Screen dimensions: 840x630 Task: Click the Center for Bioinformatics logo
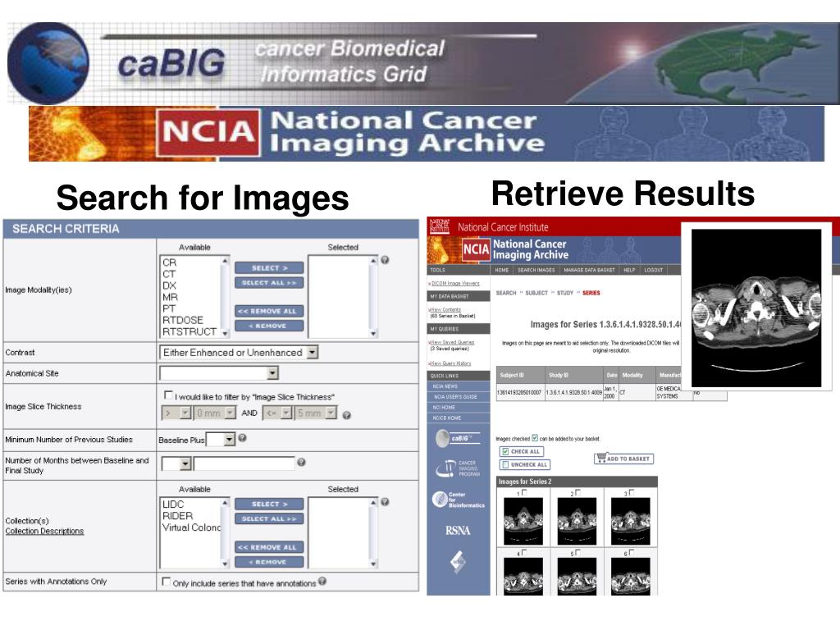click(458, 500)
